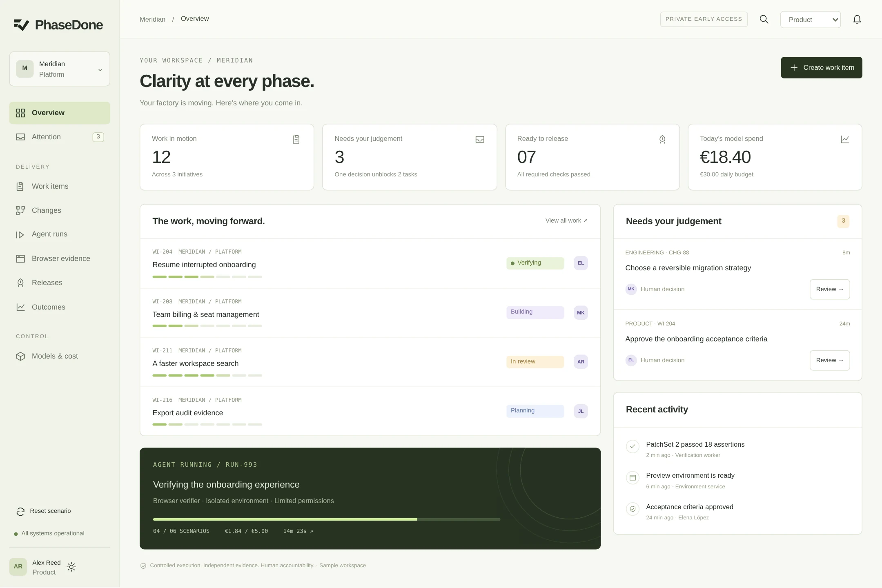
Task: Click the search magnifier icon
Action: (764, 19)
